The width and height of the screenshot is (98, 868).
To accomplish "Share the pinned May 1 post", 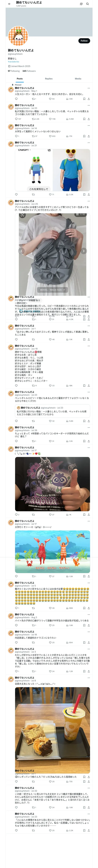I will pos(89,99).
